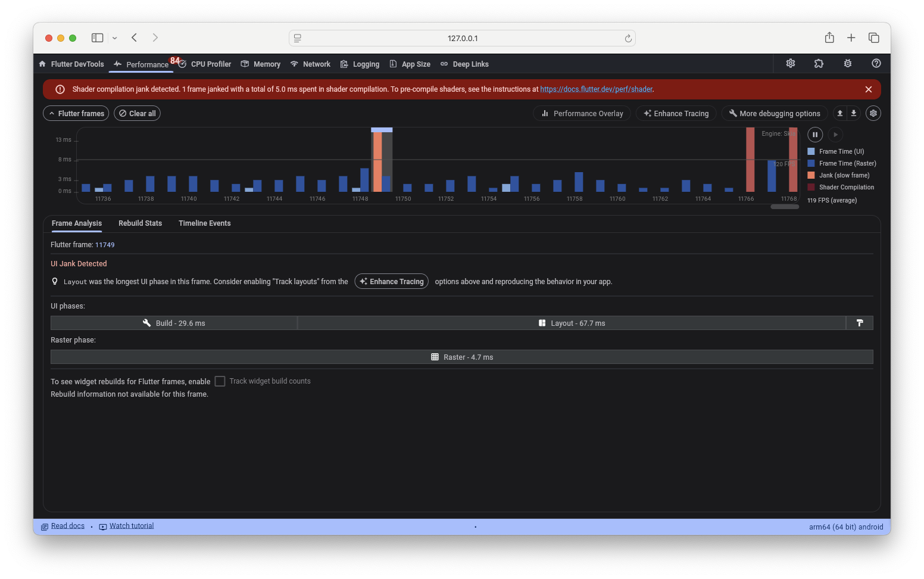Screen dimensions: 924x579
Task: Click the Paint phase segment icon
Action: tap(860, 323)
